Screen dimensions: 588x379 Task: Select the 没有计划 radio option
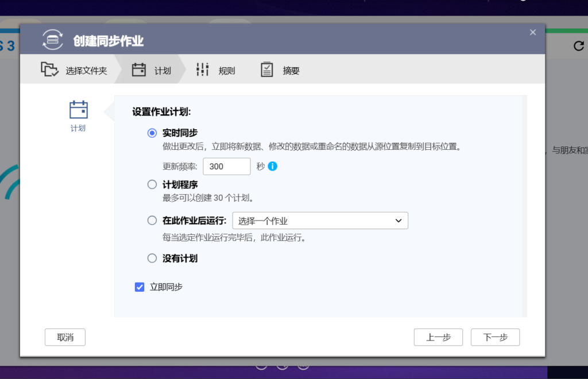point(152,258)
